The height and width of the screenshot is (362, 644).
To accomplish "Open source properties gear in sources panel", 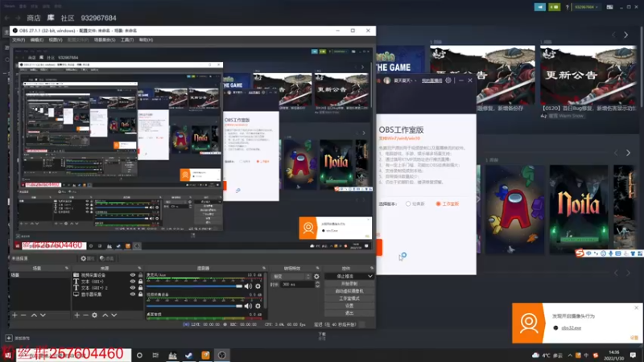I will pyautogui.click(x=94, y=315).
